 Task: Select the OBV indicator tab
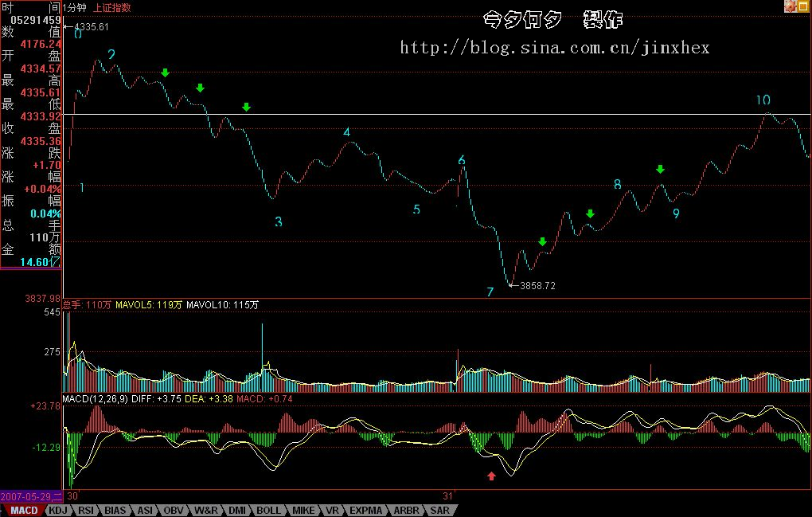[173, 510]
